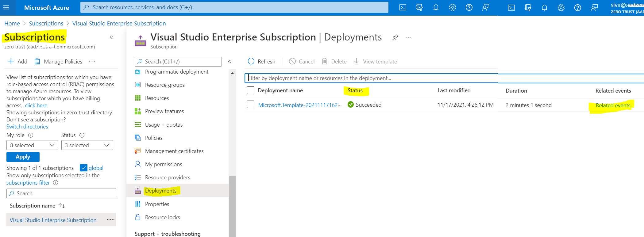This screenshot has height=237, width=644.
Task: Open My permissions
Action: click(x=164, y=164)
